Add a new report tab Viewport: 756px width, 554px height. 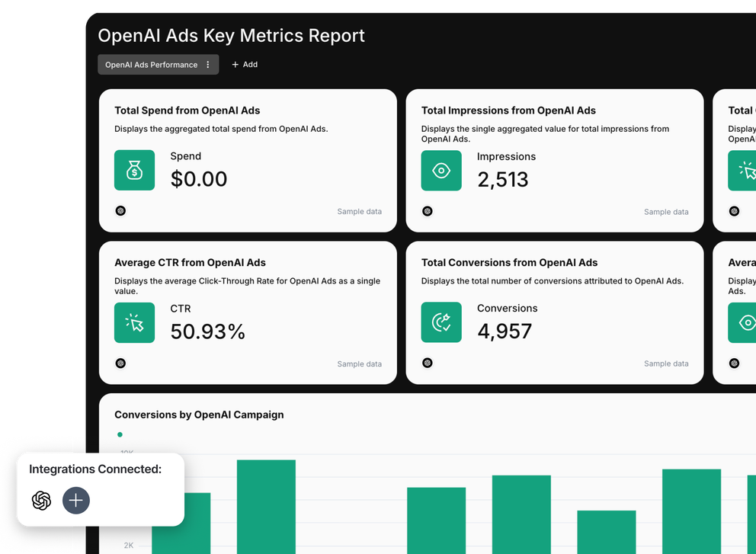pos(245,65)
